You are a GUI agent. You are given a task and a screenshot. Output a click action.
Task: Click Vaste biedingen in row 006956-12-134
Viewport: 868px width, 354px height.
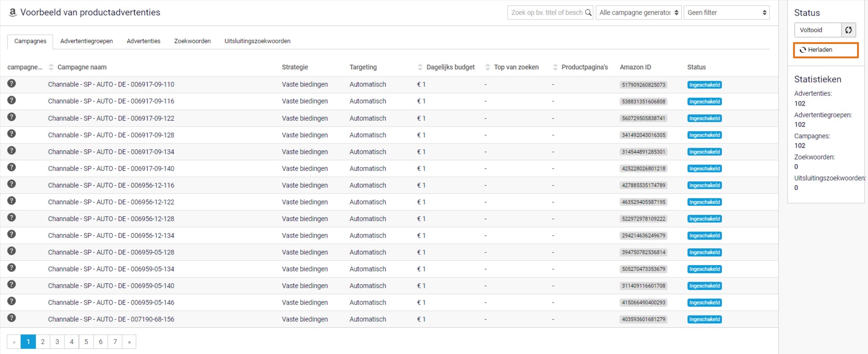(305, 235)
